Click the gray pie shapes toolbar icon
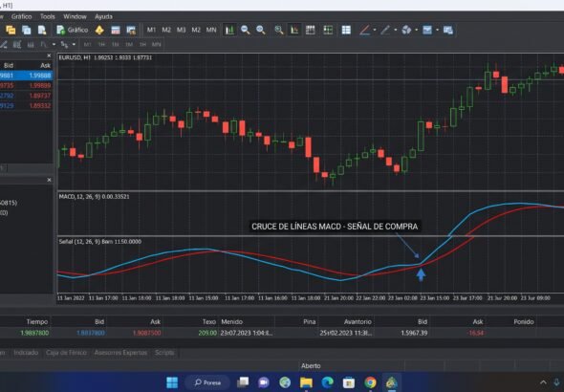Image resolution: width=564 pixels, height=392 pixels. [406, 30]
